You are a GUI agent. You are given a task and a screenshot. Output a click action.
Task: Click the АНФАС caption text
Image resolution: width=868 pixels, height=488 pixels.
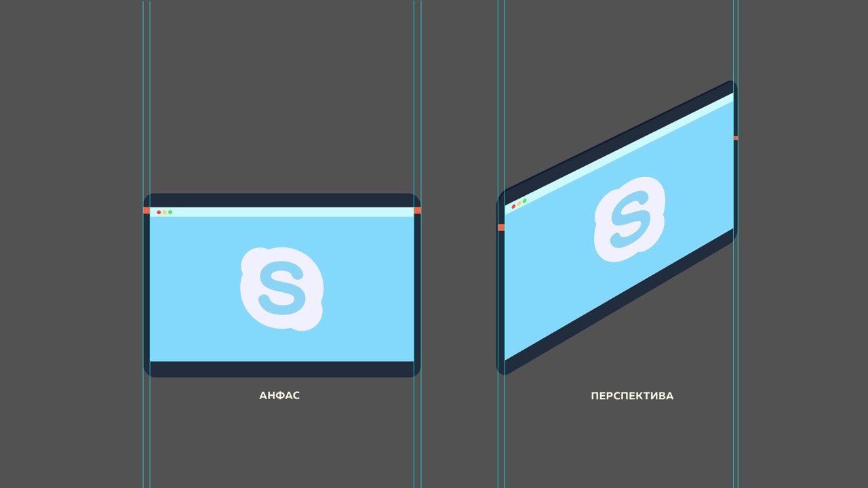[x=279, y=395]
